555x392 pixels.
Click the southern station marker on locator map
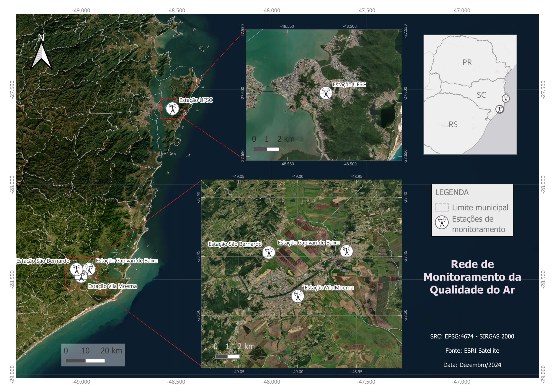(x=499, y=109)
